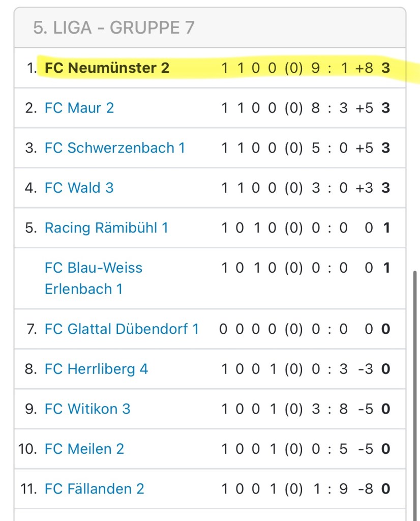
Task: Click the 9 : 1 score of FC Neumünster 2
Action: coord(329,68)
